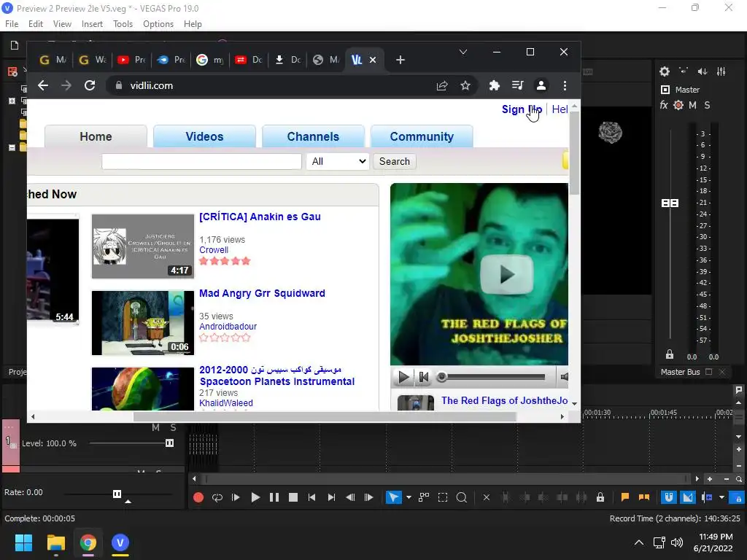Screen dimensions: 747x560
Task: Click the Delete X icon in VEGAS toolbar
Action: [487, 497]
